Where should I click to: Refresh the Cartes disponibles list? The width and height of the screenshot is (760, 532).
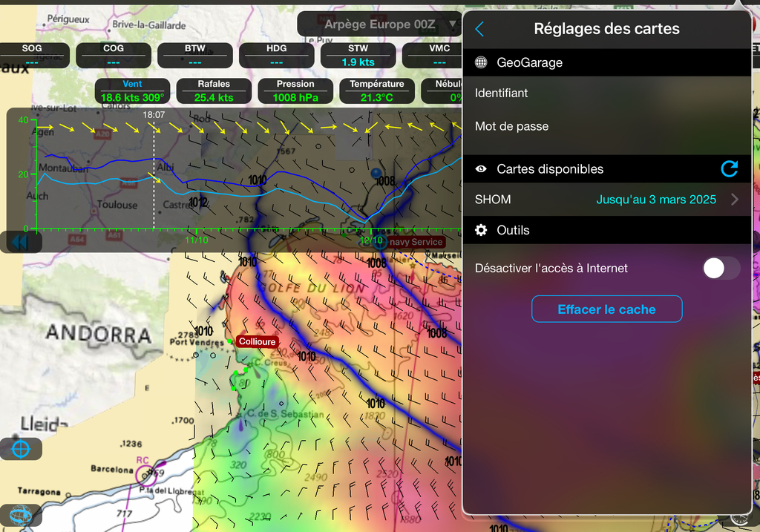729,168
